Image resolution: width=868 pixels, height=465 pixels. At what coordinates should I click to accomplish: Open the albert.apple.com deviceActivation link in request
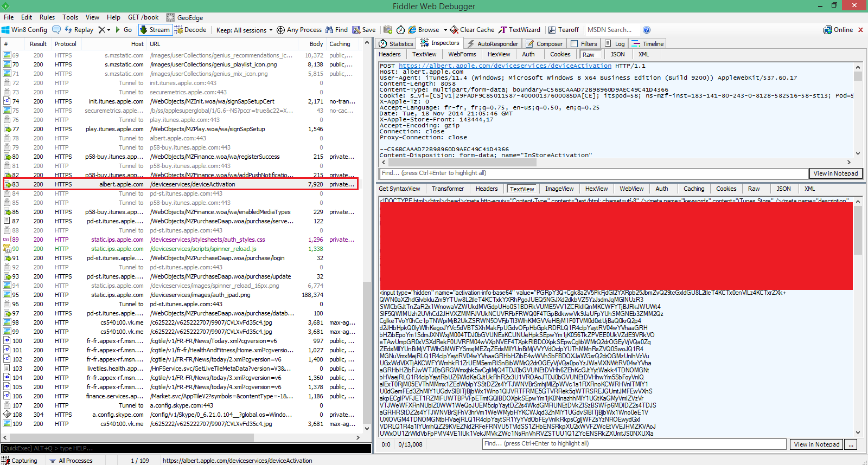pyautogui.click(x=505, y=66)
